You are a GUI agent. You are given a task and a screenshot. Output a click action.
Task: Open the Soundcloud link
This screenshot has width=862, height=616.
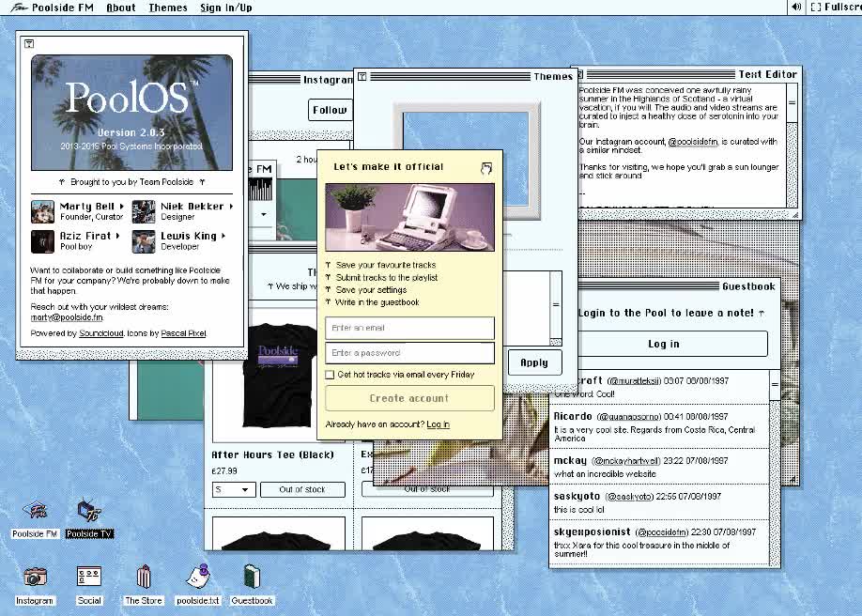click(101, 333)
